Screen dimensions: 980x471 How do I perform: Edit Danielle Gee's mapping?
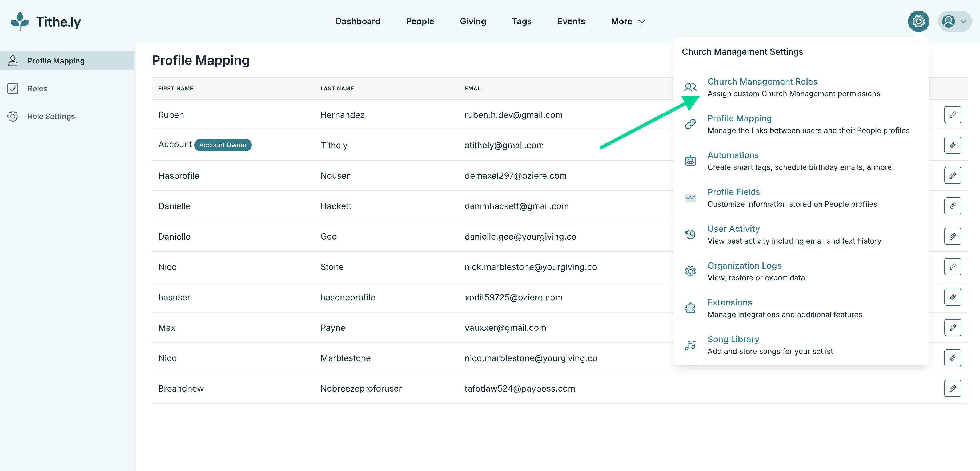(952, 236)
